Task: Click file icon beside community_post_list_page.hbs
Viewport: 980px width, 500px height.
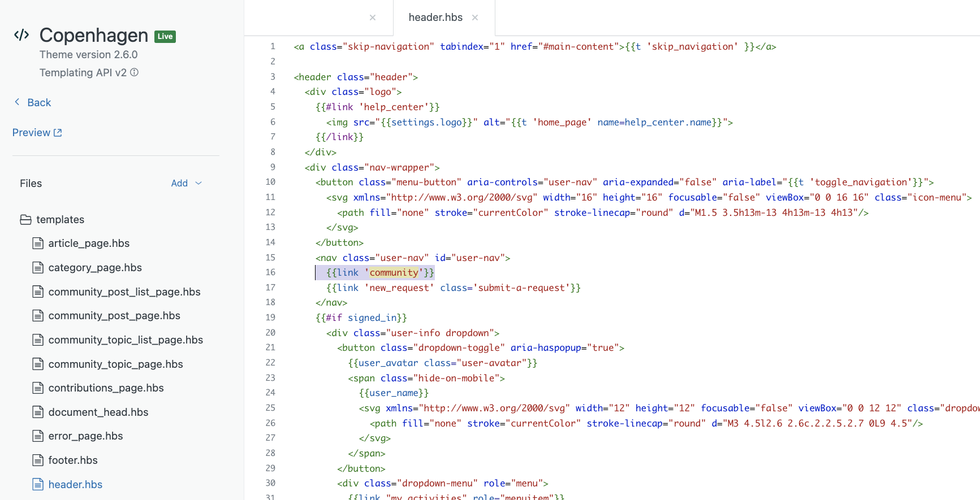Action: tap(38, 292)
